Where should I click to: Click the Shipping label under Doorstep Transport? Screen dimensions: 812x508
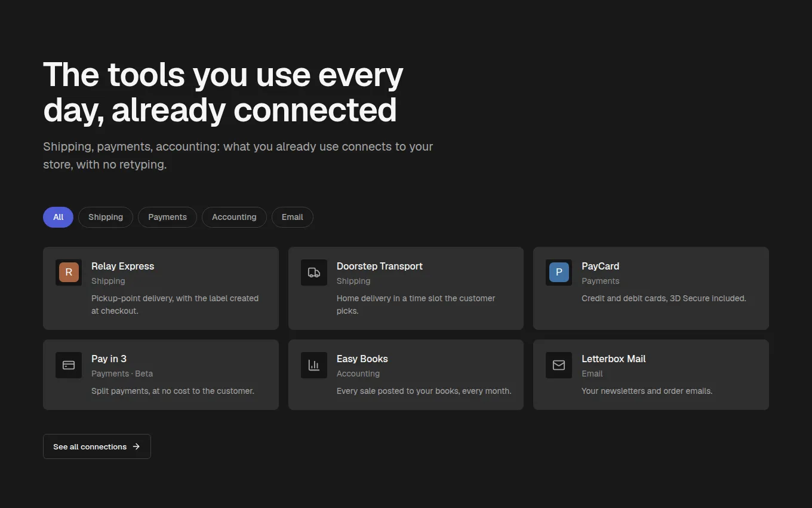pyautogui.click(x=353, y=281)
